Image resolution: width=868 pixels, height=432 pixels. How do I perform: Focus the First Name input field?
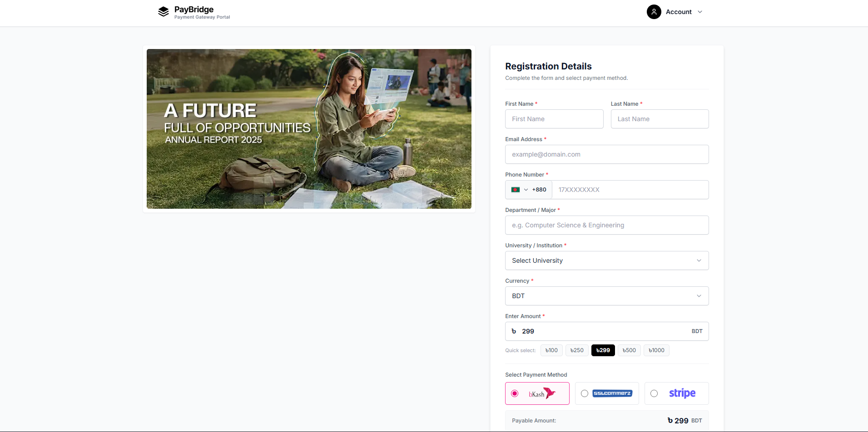[554, 119]
